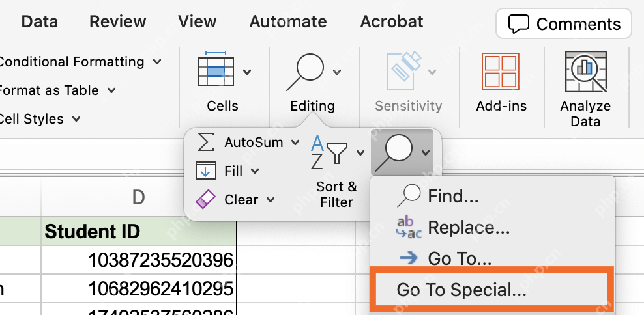Switch to the Automate tab
Screen dimensions: 644x315
pos(288,21)
